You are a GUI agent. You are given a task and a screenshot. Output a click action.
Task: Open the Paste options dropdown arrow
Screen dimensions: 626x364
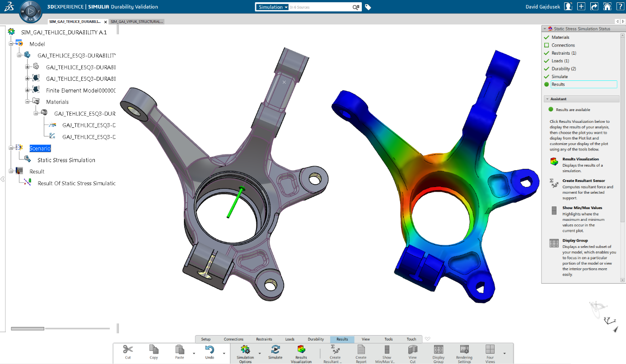coord(194,353)
